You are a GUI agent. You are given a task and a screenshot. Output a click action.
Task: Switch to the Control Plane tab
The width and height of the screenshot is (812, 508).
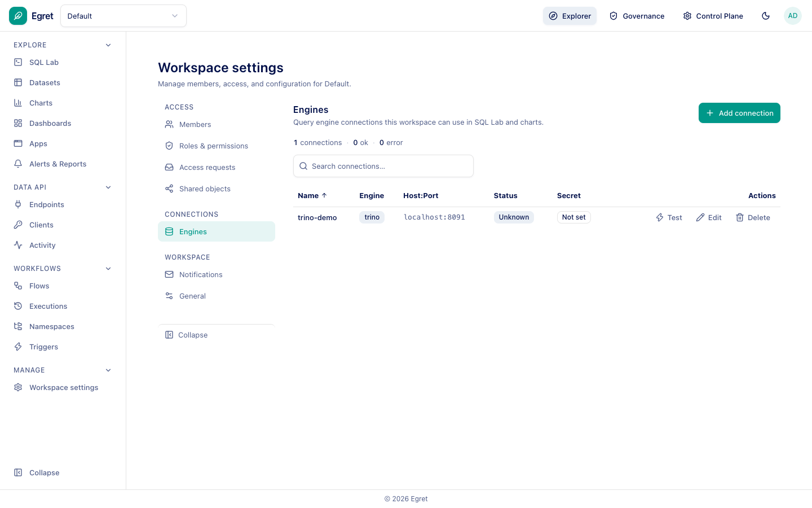pyautogui.click(x=713, y=16)
